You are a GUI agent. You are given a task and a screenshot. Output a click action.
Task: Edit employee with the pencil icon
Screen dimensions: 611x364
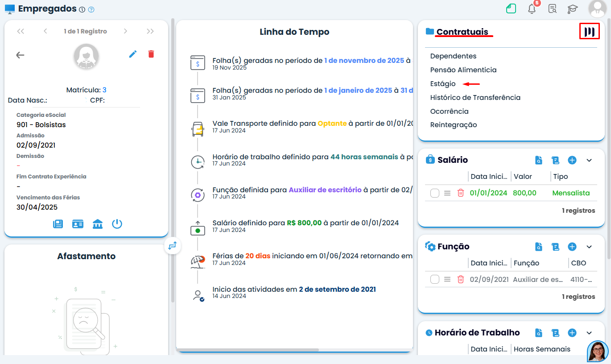(133, 54)
